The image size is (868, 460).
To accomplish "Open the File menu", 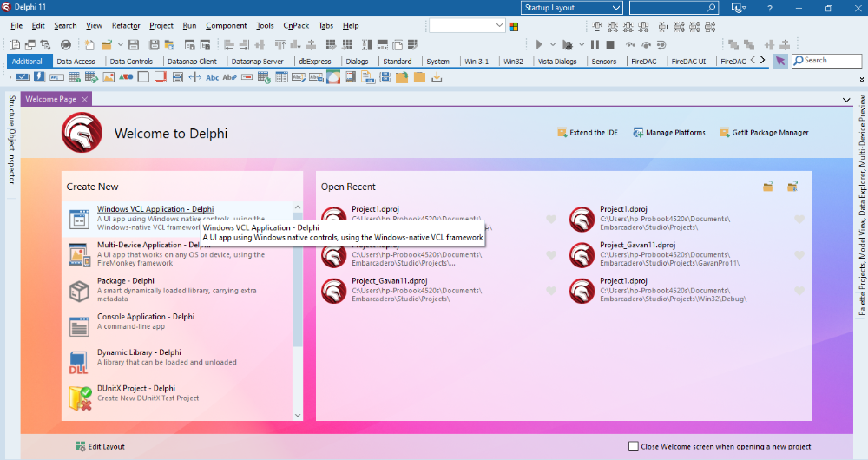I will coord(16,25).
